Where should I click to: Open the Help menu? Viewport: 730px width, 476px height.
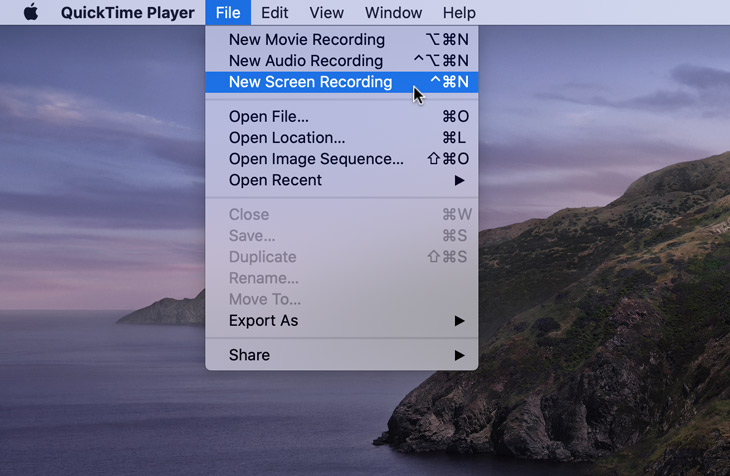(459, 13)
